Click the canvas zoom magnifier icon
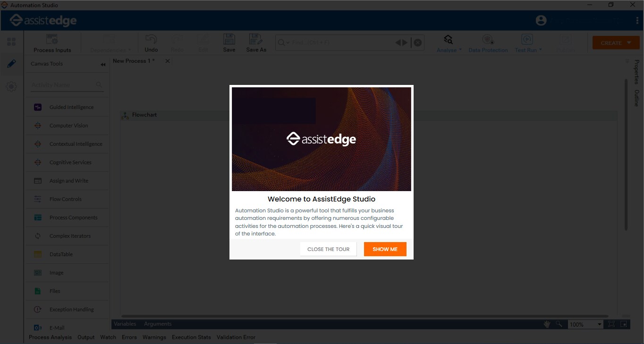Viewport: 644px width, 344px height. tap(559, 324)
